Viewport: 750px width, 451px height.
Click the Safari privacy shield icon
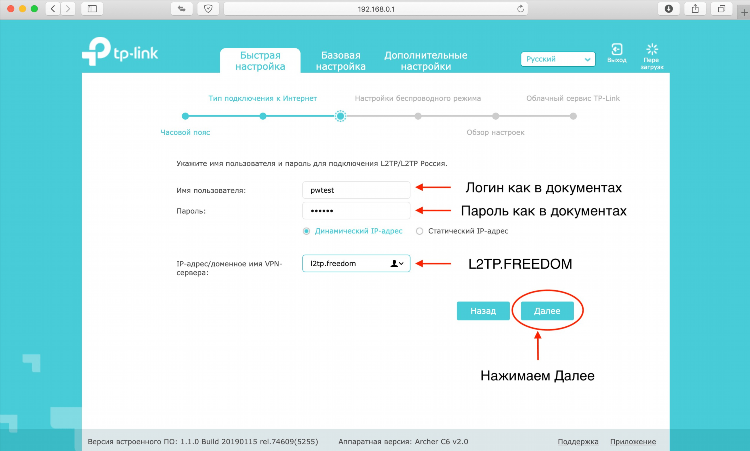pyautogui.click(x=208, y=9)
